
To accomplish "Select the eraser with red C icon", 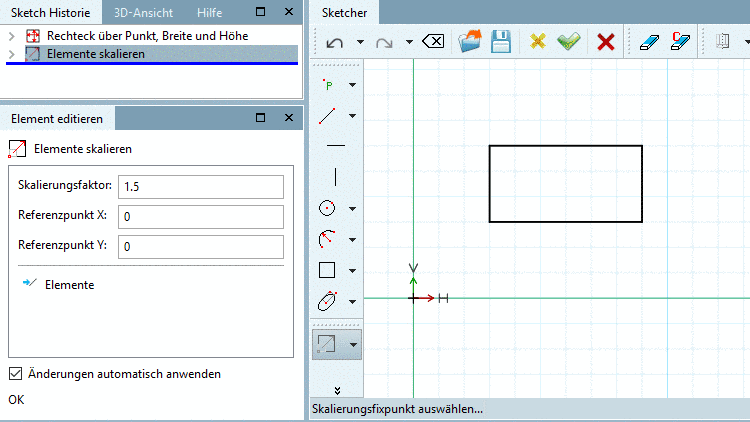I will [680, 41].
